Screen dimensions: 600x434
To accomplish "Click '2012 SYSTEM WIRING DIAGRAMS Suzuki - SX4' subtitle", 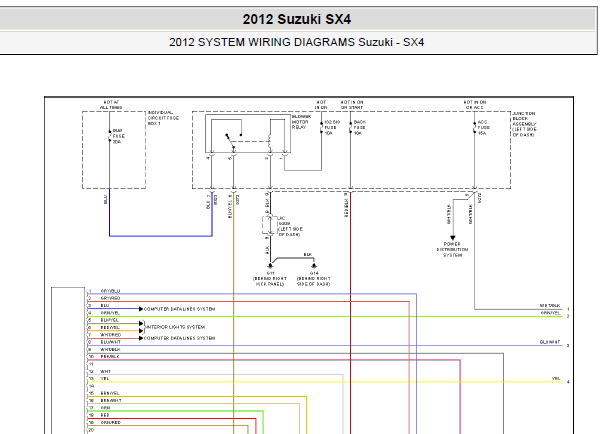I will (x=297, y=42).
